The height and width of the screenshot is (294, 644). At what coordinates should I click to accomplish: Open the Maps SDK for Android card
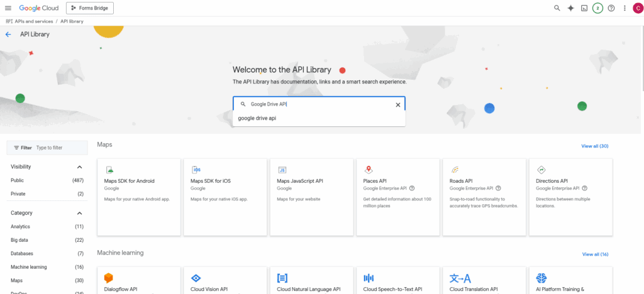pos(139,197)
